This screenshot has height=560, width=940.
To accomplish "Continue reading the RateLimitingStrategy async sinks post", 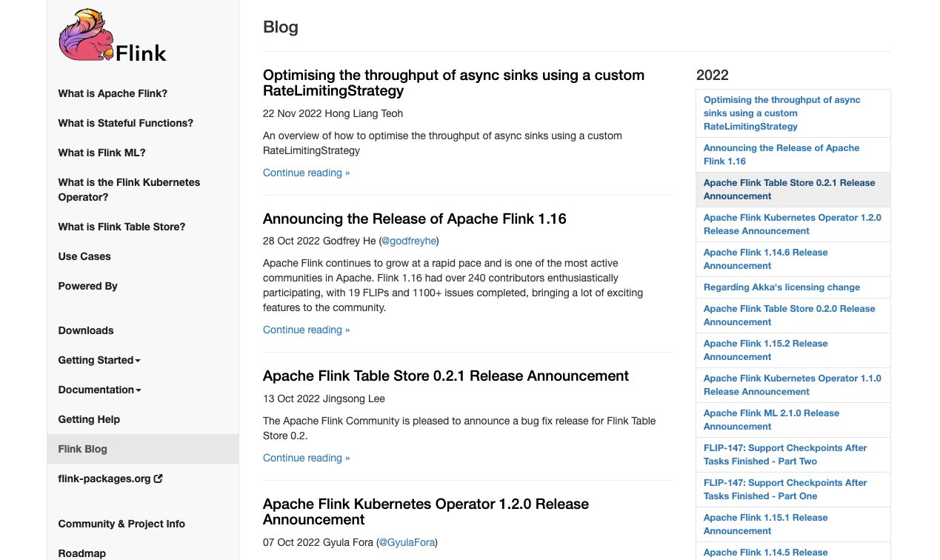I will tap(306, 173).
